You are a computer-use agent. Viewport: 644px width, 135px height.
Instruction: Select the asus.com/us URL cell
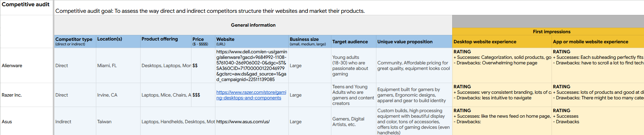[252, 121]
